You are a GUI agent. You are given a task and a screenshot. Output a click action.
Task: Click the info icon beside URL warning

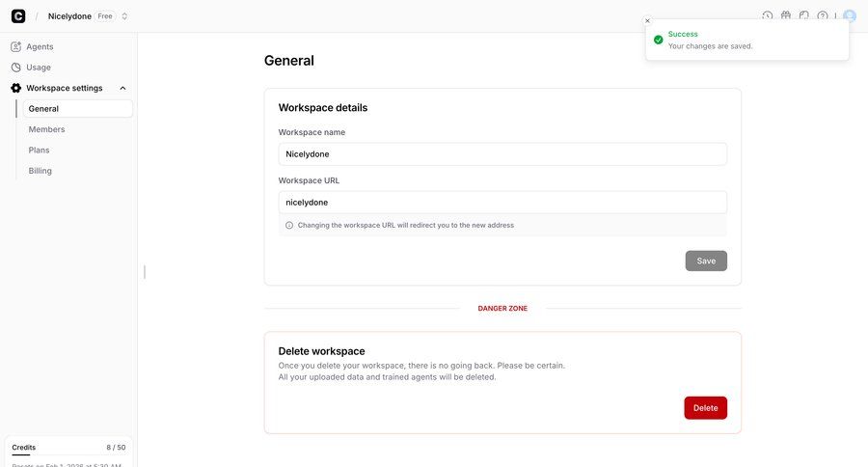point(289,226)
